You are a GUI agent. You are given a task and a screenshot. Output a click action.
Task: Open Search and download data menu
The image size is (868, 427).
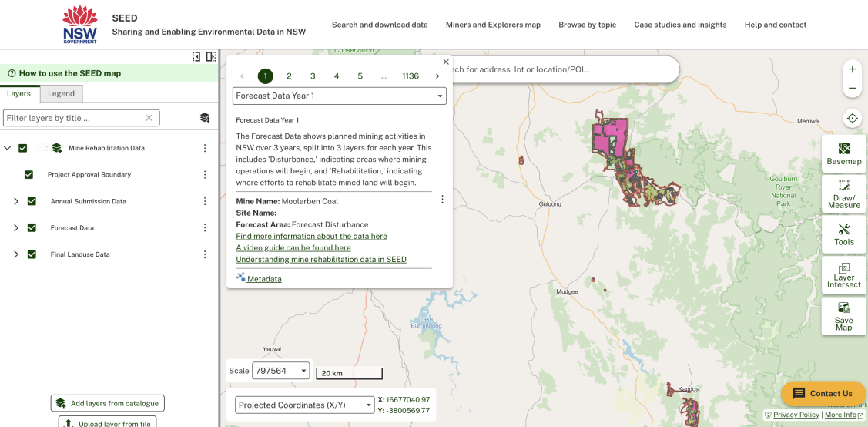(x=380, y=25)
